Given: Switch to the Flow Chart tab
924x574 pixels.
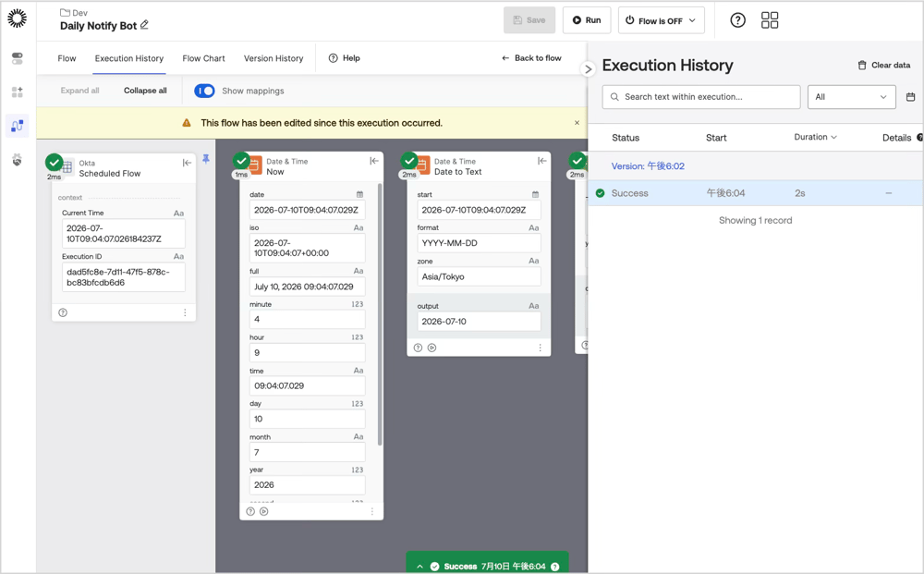Looking at the screenshot, I should 203,58.
